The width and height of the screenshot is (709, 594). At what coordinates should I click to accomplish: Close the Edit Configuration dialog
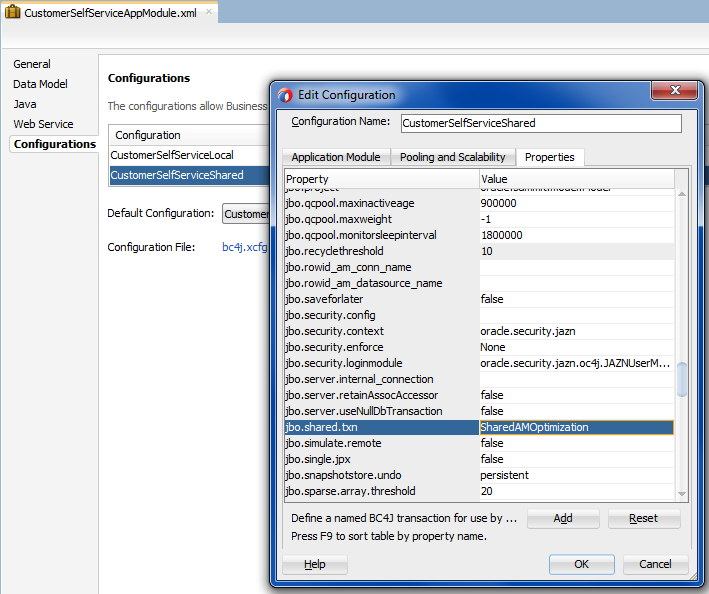675,90
